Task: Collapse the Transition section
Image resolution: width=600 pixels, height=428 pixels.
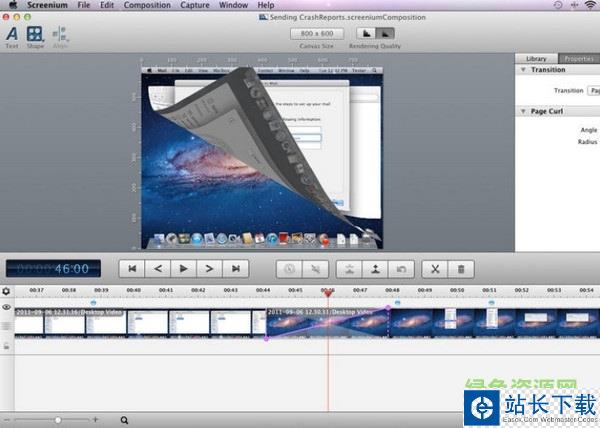Action: click(522, 70)
